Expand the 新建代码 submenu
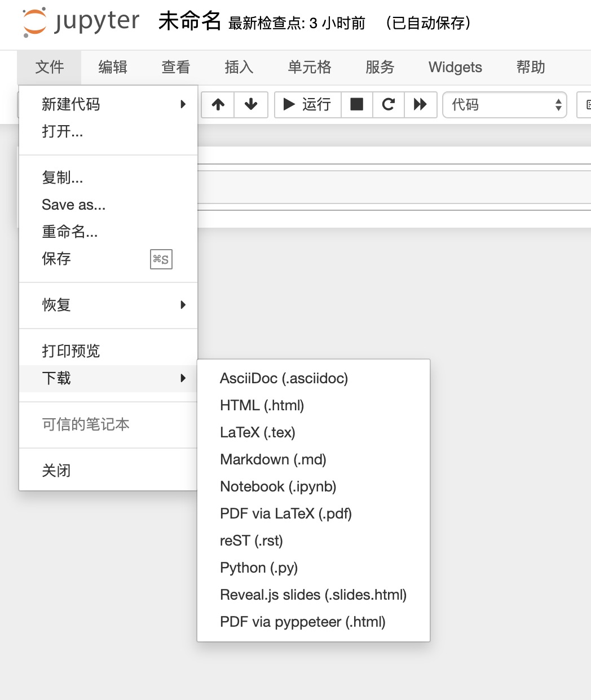 coord(108,104)
